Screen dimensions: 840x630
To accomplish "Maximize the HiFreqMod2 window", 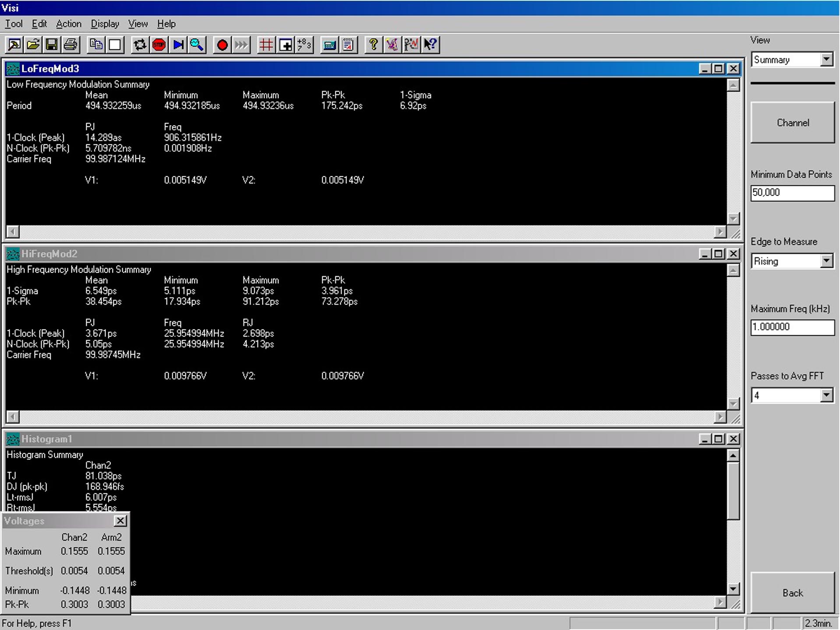I will 718,254.
